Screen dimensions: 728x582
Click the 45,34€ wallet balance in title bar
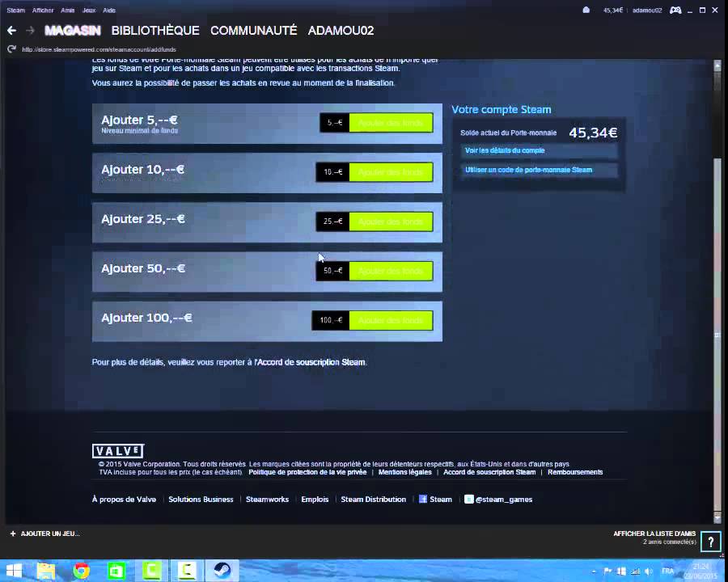click(613, 11)
